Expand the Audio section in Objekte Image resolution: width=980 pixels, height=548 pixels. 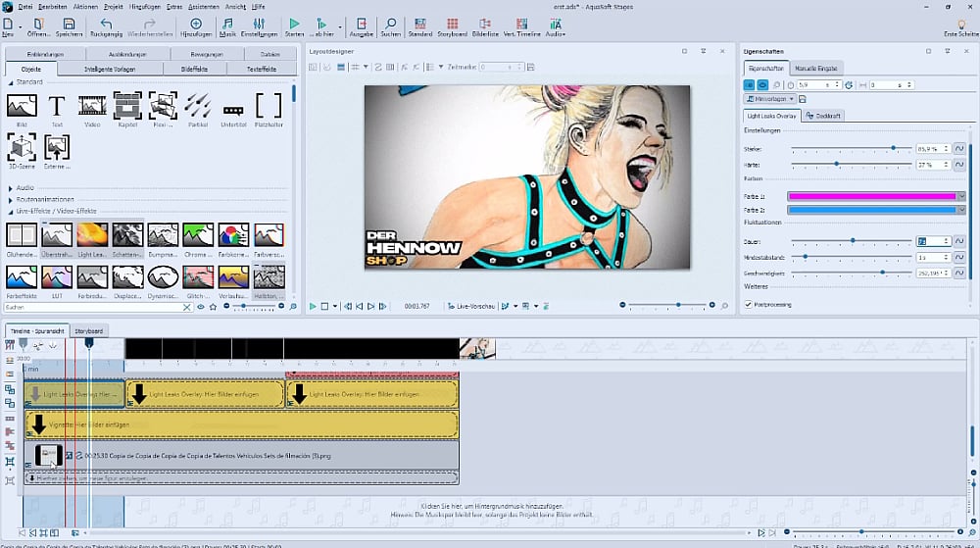24,187
